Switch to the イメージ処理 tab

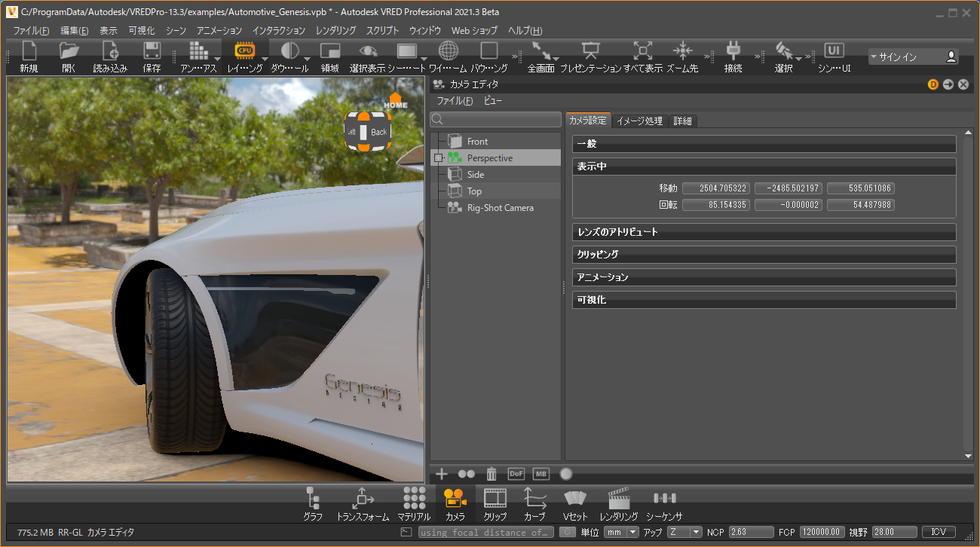point(639,121)
